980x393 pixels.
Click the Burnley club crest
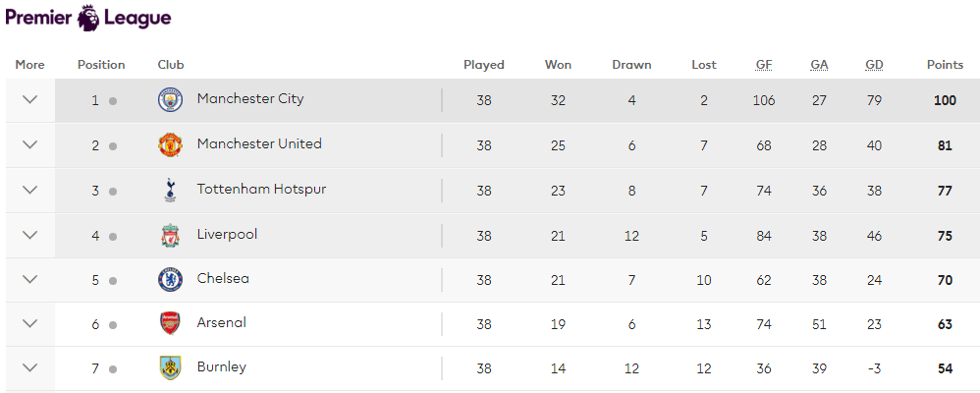point(170,368)
